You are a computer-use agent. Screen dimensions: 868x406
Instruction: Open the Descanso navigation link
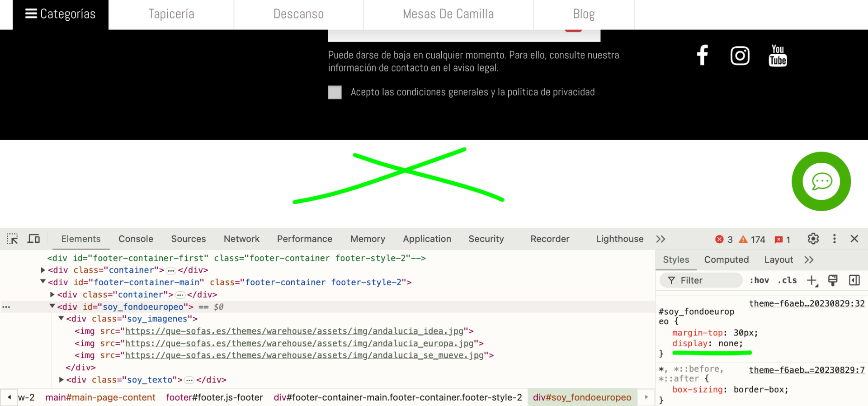pos(298,14)
